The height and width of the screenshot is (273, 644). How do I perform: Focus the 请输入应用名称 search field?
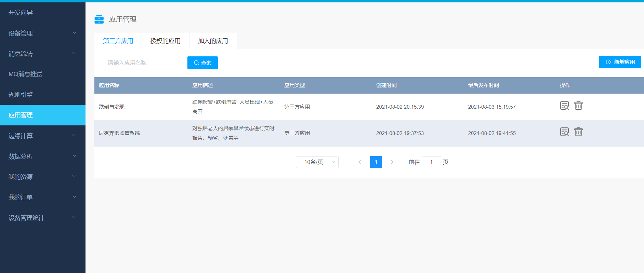pos(141,63)
